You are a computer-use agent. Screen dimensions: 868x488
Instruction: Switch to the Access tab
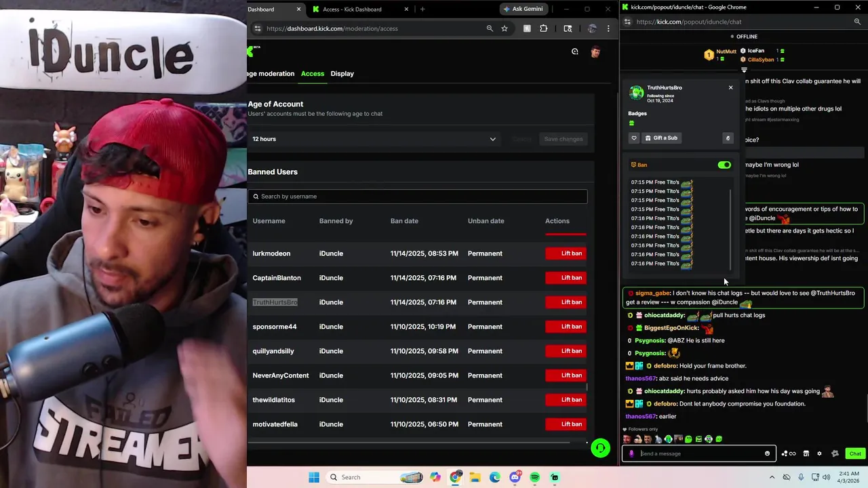313,73
